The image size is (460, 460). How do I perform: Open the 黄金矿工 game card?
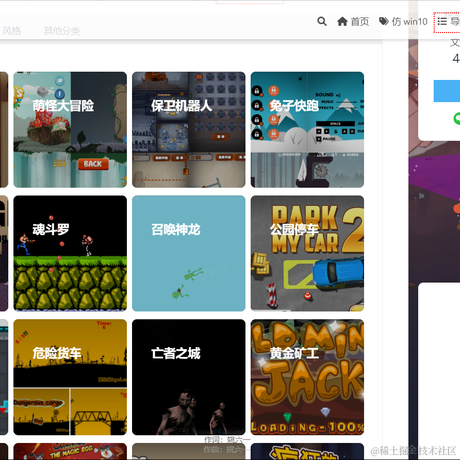(307, 377)
